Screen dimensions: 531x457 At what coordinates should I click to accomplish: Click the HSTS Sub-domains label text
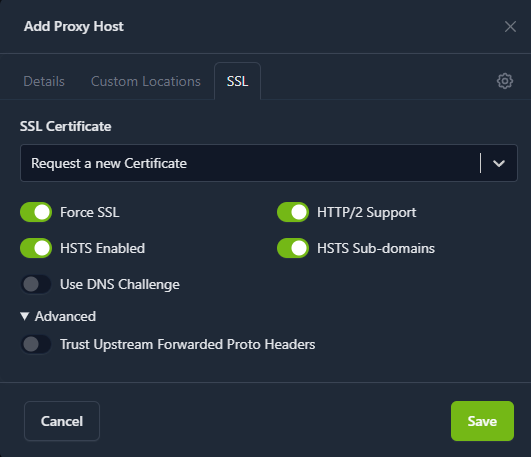[376, 248]
